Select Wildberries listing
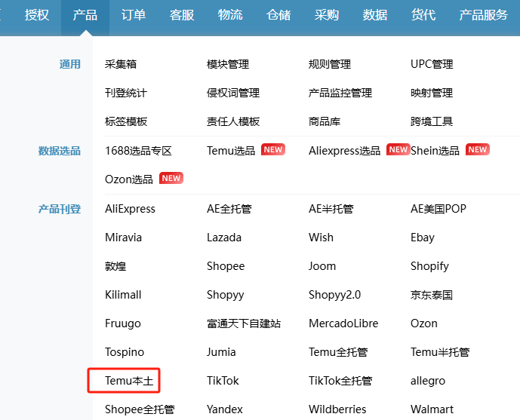Image resolution: width=520 pixels, height=420 pixels. click(337, 409)
